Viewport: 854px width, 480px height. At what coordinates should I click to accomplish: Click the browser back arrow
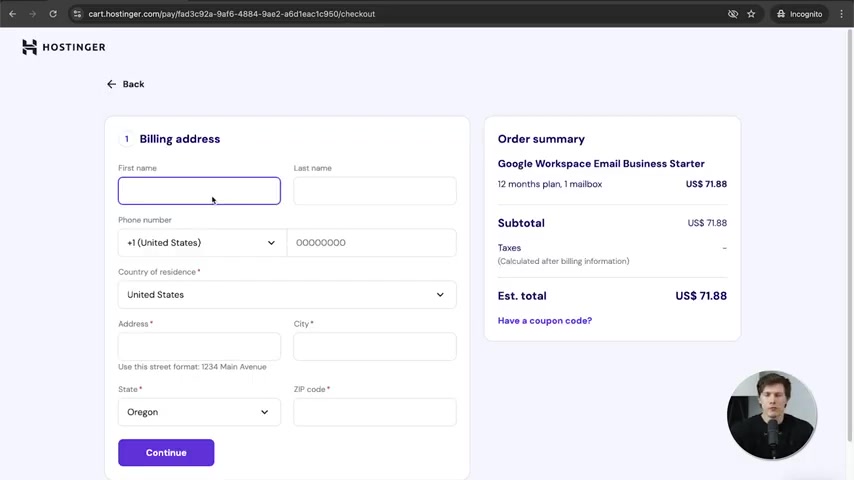tap(13, 14)
